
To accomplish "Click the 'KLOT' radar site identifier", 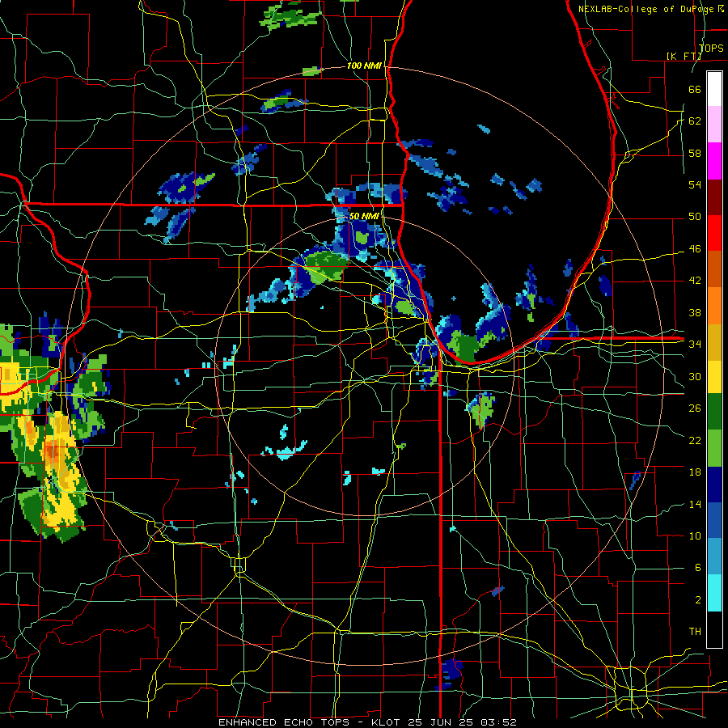I will coord(387,722).
